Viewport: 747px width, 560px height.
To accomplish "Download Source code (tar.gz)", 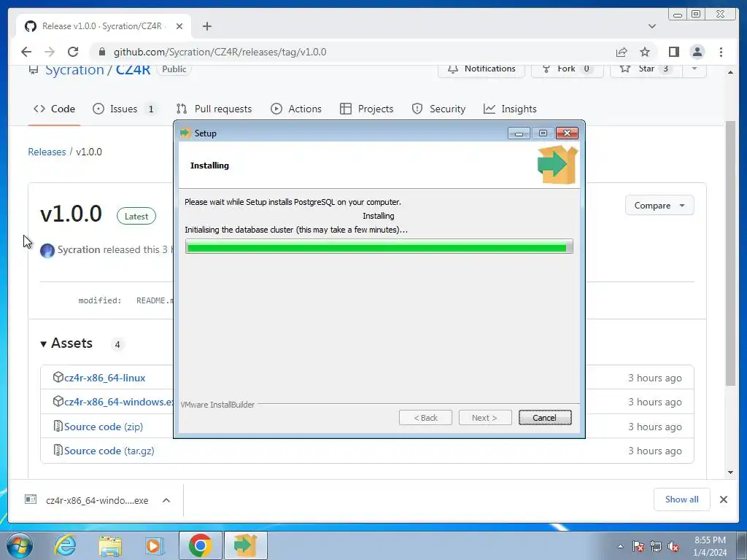I will click(x=109, y=451).
